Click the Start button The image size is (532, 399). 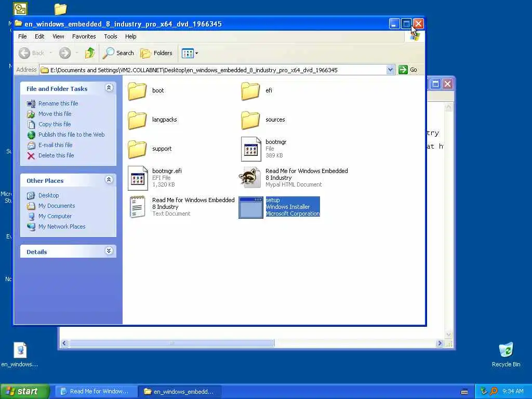click(25, 391)
